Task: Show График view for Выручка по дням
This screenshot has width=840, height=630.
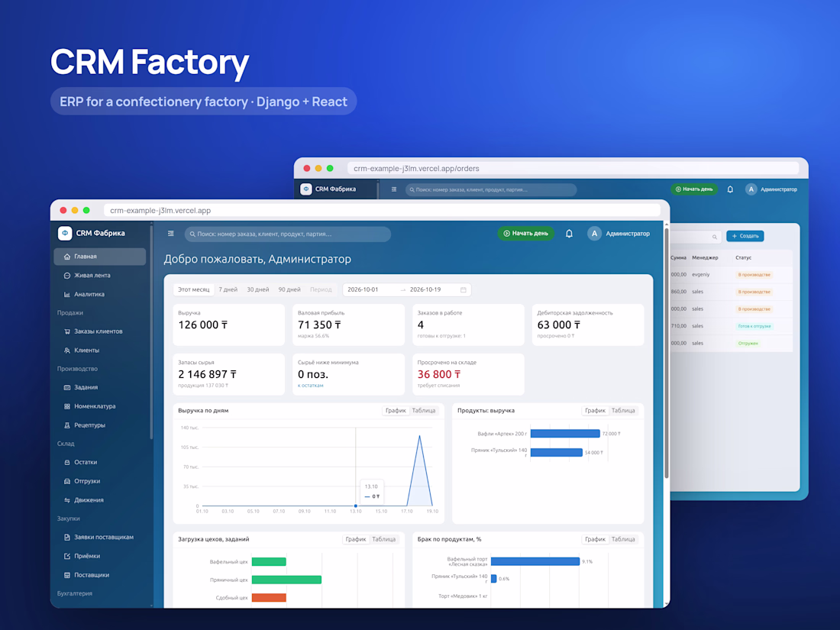Action: pos(396,411)
